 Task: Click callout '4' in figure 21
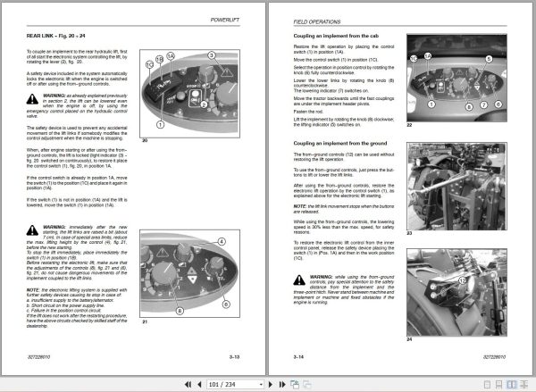pyautogui.click(x=222, y=242)
